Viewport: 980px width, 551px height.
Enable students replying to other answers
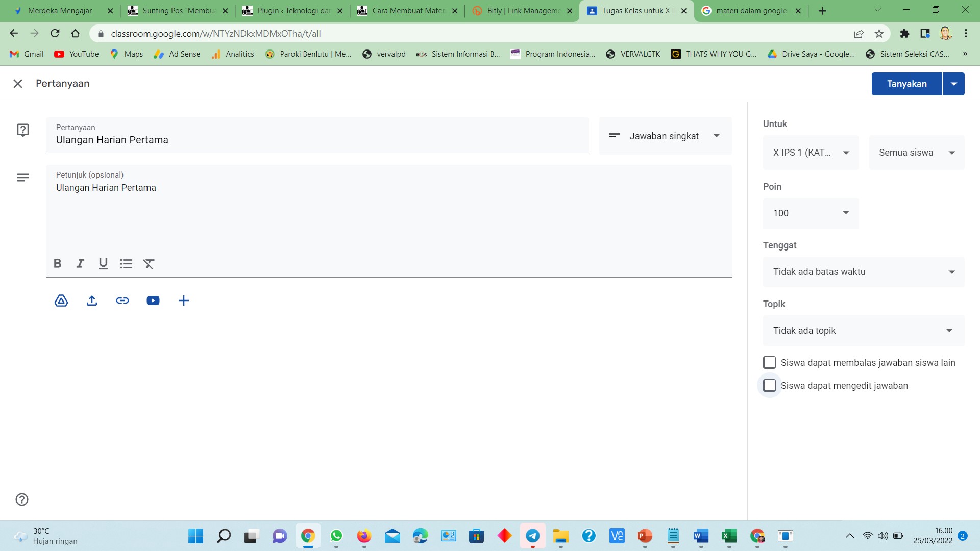[769, 363]
